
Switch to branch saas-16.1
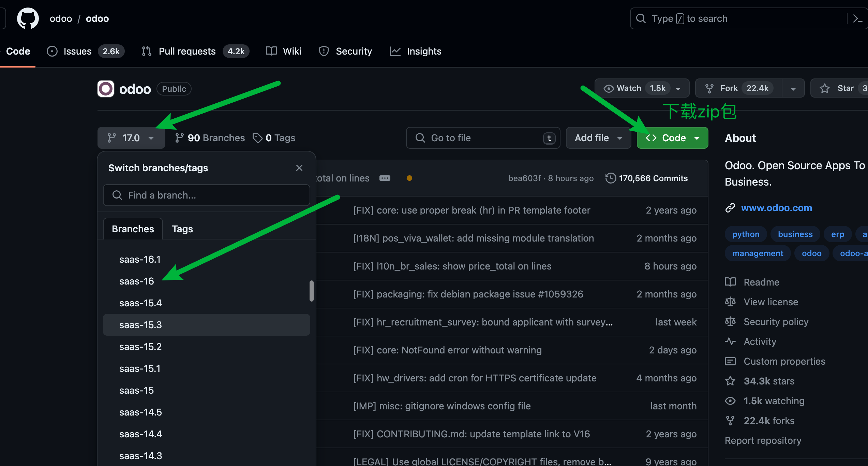(x=207, y=259)
